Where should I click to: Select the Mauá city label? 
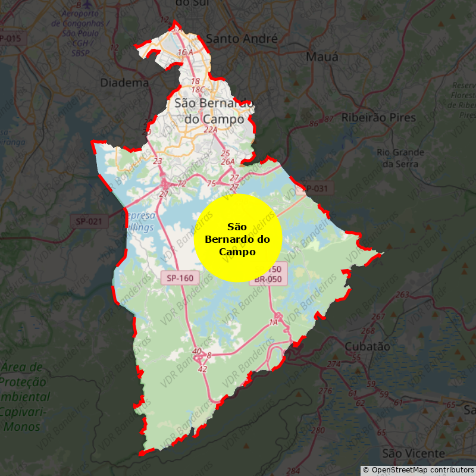pos(322,57)
